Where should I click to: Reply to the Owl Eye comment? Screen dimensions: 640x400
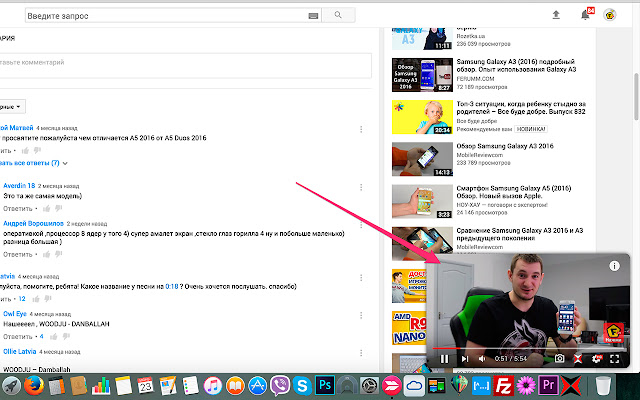coord(18,337)
